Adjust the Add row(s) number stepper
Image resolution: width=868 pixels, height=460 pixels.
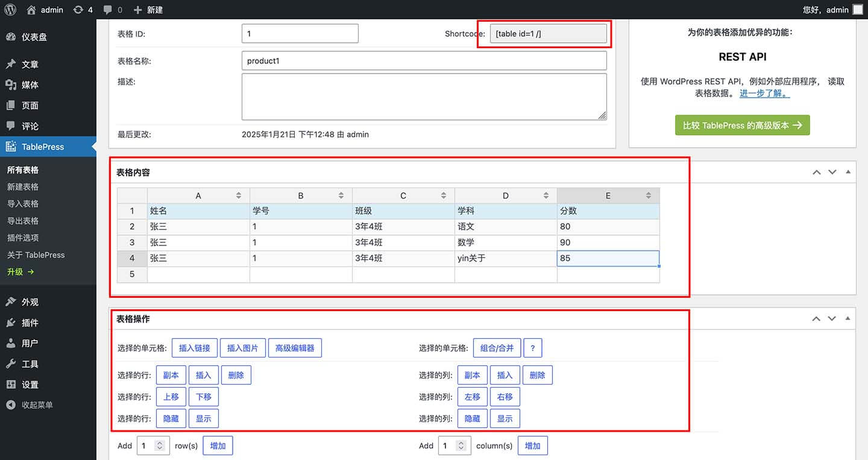(x=160, y=446)
